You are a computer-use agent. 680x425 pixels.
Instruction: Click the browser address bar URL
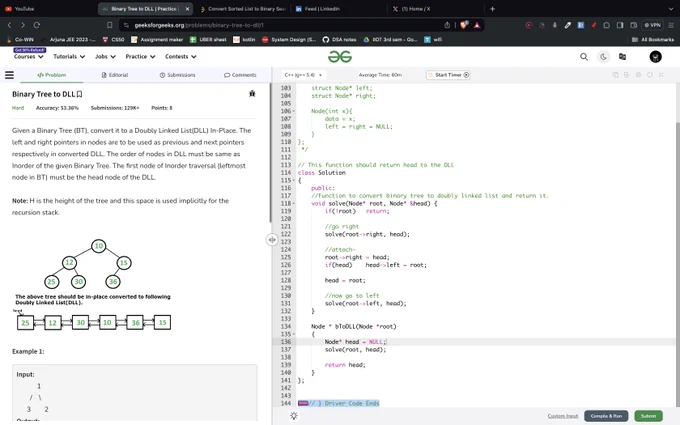pos(199,25)
